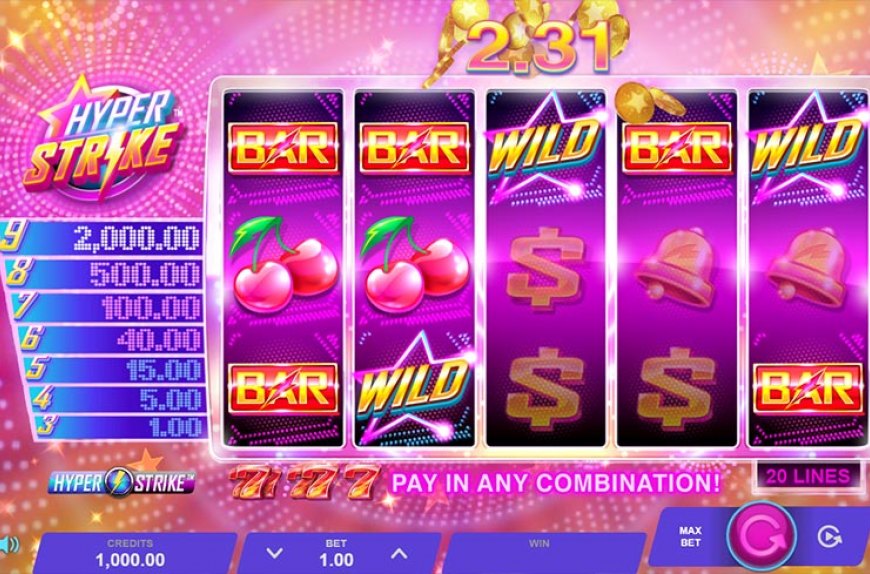
Task: Click the BET amount value 1.00
Action: pyautogui.click(x=336, y=559)
